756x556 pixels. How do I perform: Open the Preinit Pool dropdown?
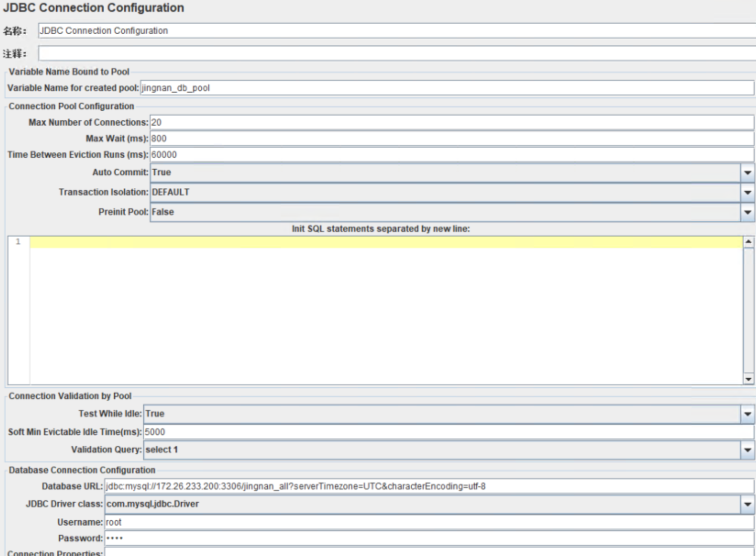452,212
